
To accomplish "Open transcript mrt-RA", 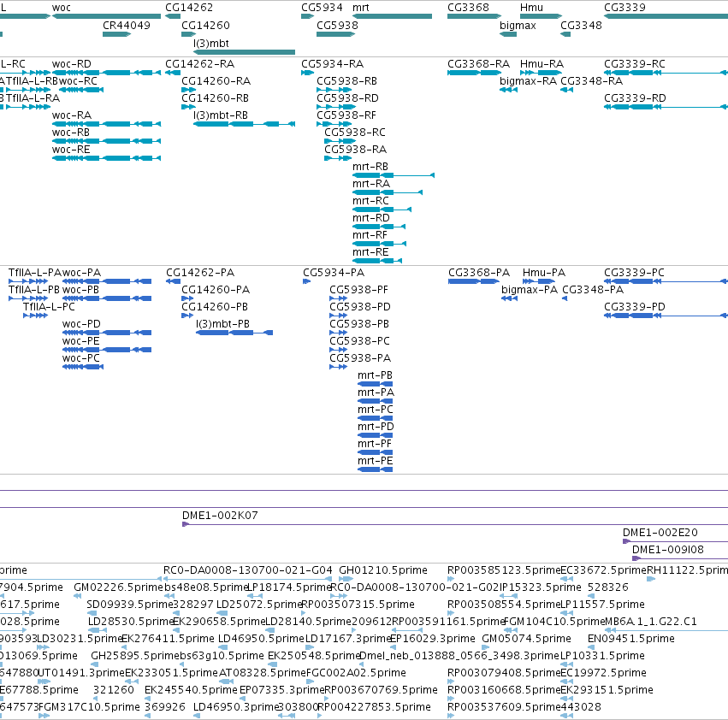I will click(x=371, y=185).
